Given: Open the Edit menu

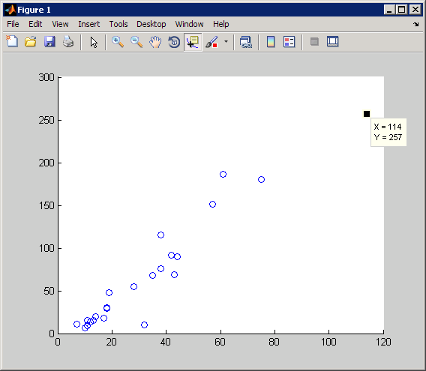Looking at the screenshot, I should click(x=35, y=24).
